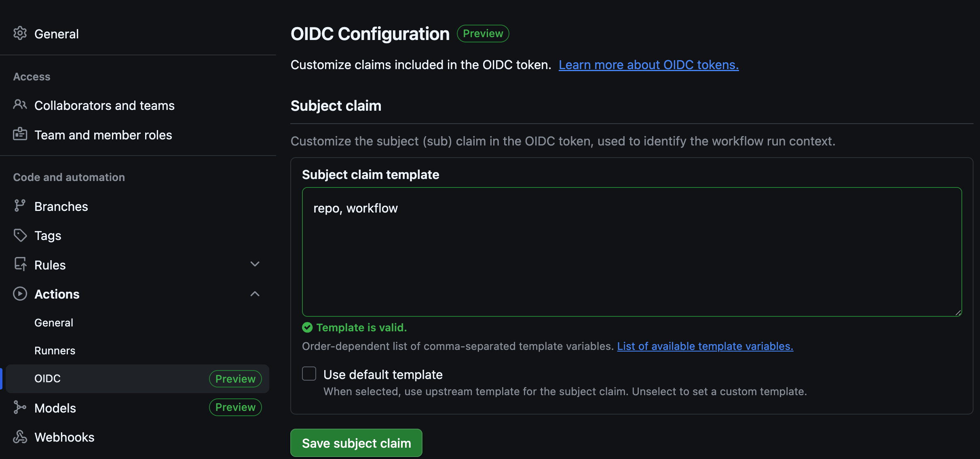Click the Rules icon in sidebar
This screenshot has height=459, width=980.
coord(20,264)
